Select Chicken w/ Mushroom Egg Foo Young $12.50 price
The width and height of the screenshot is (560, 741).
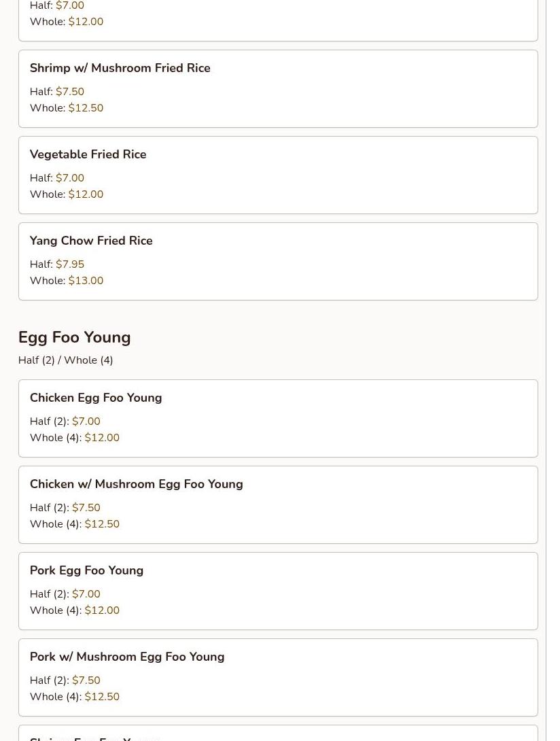coord(102,524)
